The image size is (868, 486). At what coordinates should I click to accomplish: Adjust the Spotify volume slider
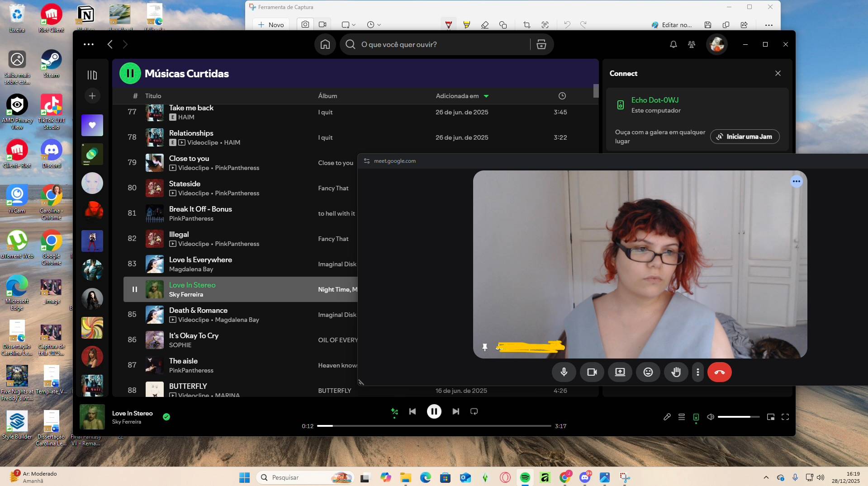(x=739, y=417)
